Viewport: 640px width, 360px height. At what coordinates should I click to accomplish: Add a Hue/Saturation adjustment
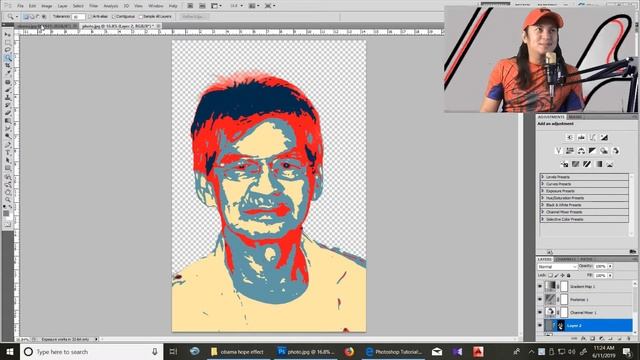tap(570, 151)
